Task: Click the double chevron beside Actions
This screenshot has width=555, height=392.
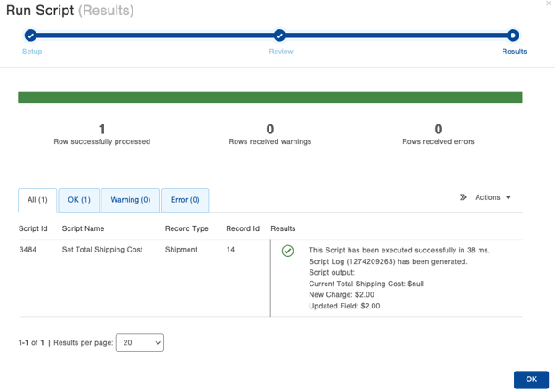Action: click(x=463, y=197)
